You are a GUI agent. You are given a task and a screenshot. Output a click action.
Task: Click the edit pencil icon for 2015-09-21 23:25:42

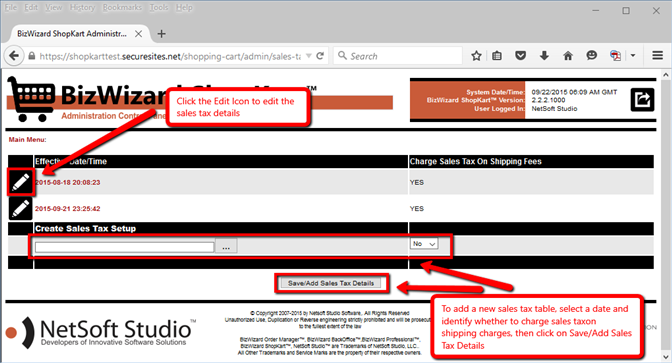coord(20,209)
